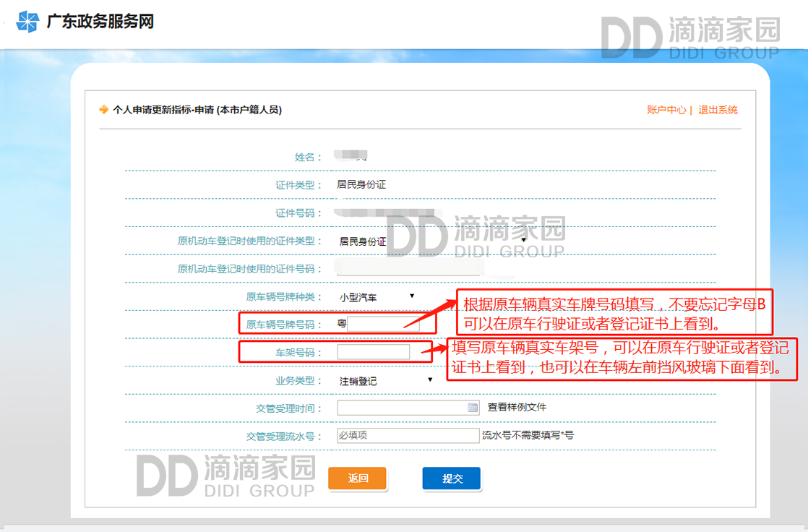
Task: Click the 姓名 field label
Action: (308, 158)
